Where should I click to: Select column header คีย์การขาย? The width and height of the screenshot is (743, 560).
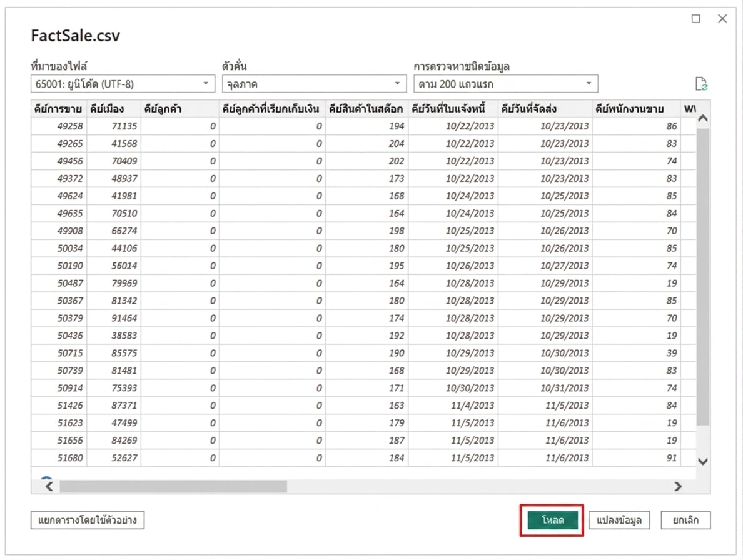pyautogui.click(x=59, y=108)
